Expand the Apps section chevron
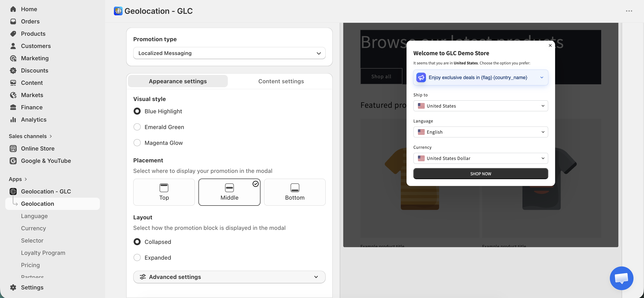The width and height of the screenshot is (644, 298). (x=26, y=179)
